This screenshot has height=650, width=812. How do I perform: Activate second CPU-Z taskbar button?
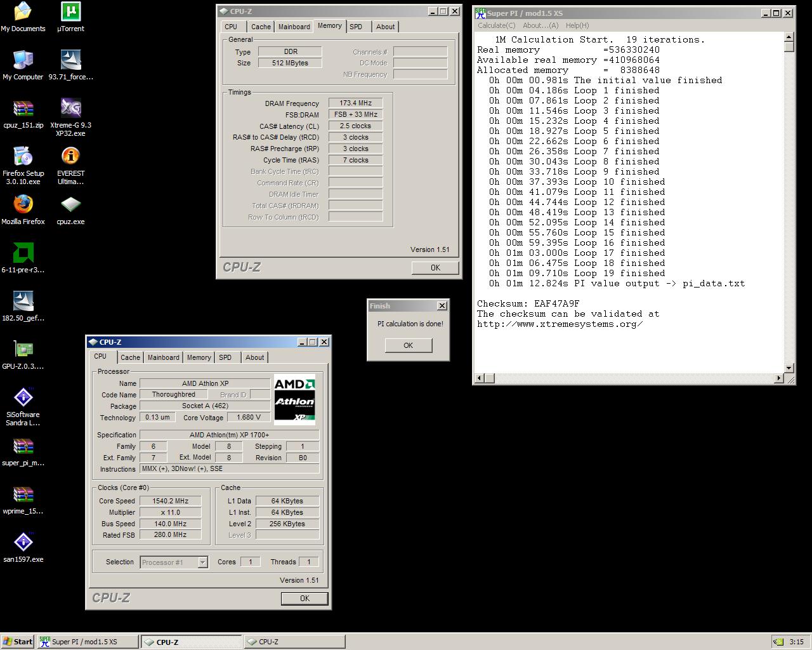tap(294, 642)
